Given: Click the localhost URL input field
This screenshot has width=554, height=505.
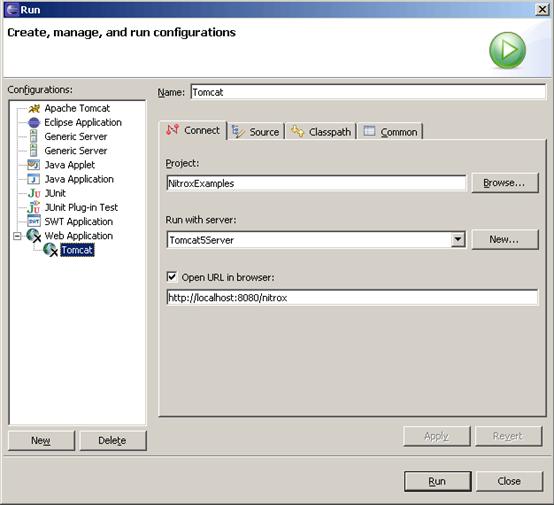Looking at the screenshot, I should (x=352, y=298).
